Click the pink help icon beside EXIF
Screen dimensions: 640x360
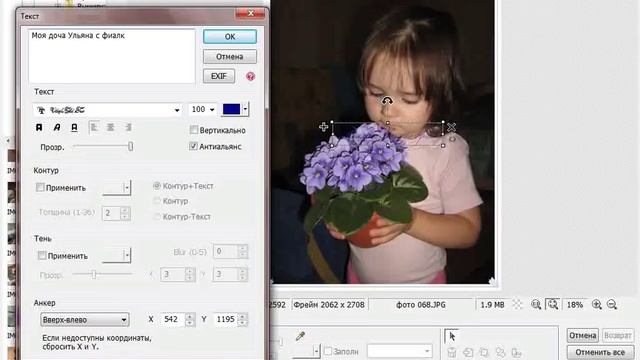click(x=251, y=76)
